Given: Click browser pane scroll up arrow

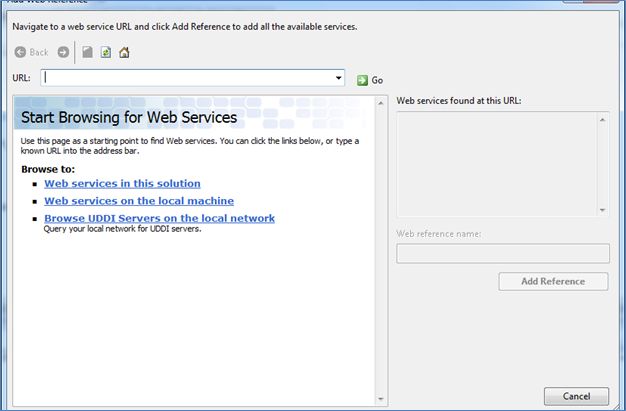Looking at the screenshot, I should point(380,103).
